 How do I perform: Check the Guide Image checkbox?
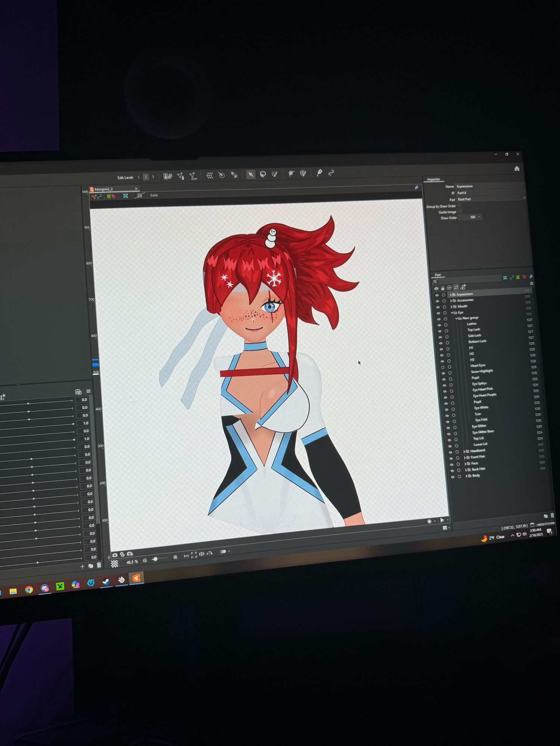click(x=460, y=211)
